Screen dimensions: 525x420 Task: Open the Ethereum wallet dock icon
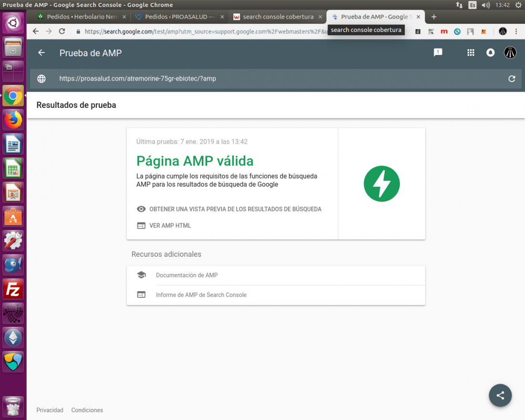click(x=13, y=337)
